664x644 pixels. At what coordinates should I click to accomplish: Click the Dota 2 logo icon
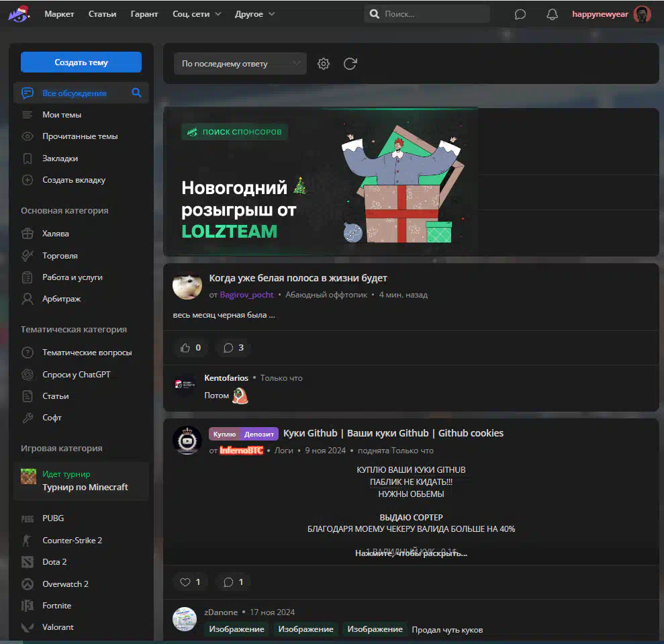pyautogui.click(x=28, y=562)
